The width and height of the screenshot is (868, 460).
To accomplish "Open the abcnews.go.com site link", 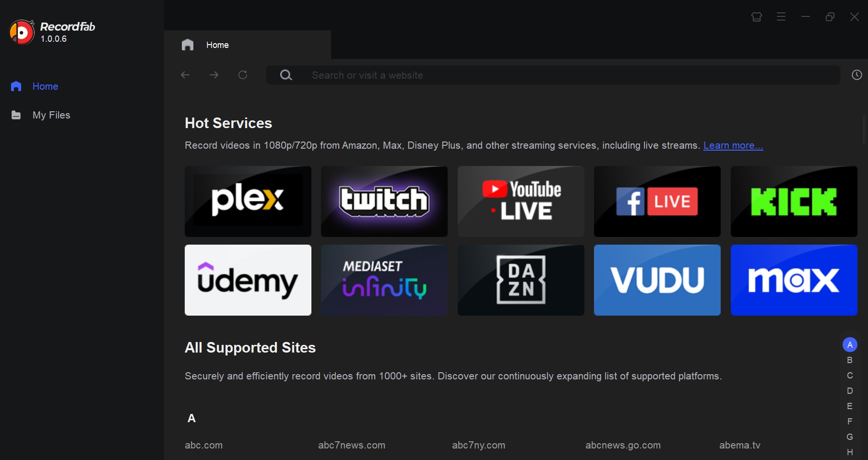I will (623, 445).
